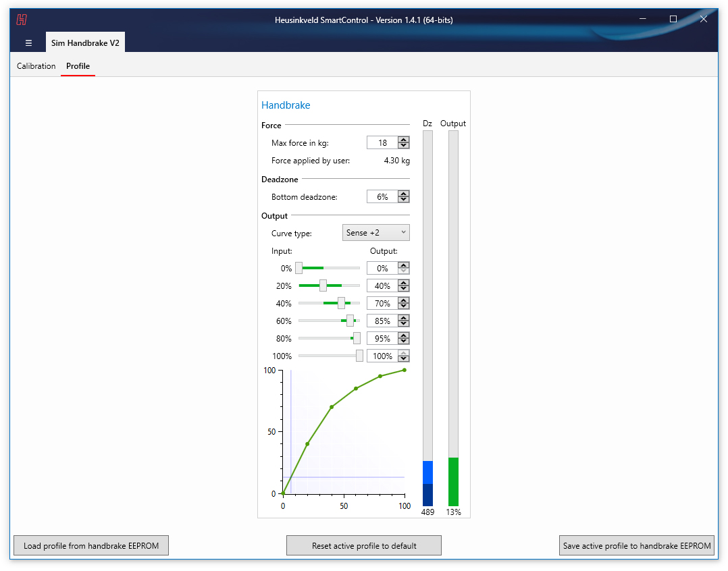
Task: Click the 85% output field
Action: [382, 321]
